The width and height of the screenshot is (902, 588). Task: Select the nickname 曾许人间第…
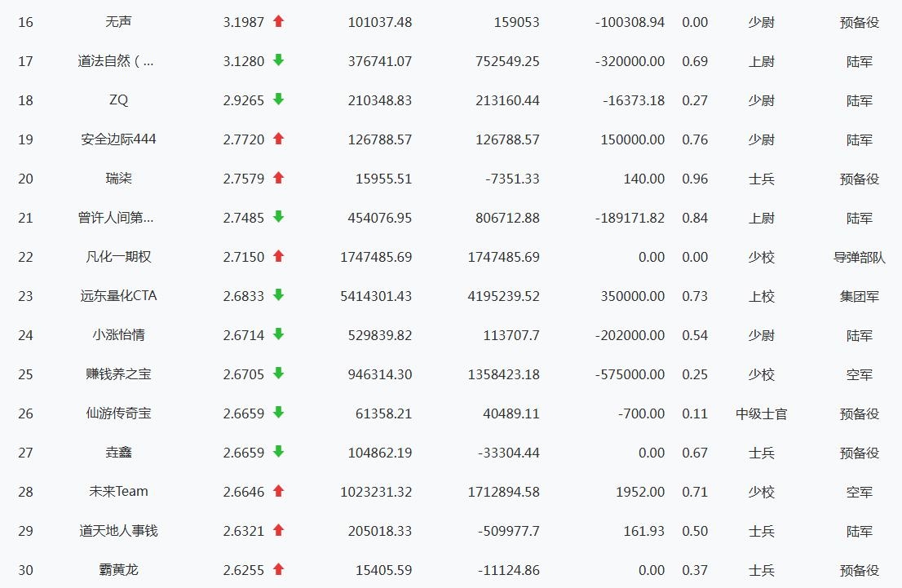click(x=116, y=218)
